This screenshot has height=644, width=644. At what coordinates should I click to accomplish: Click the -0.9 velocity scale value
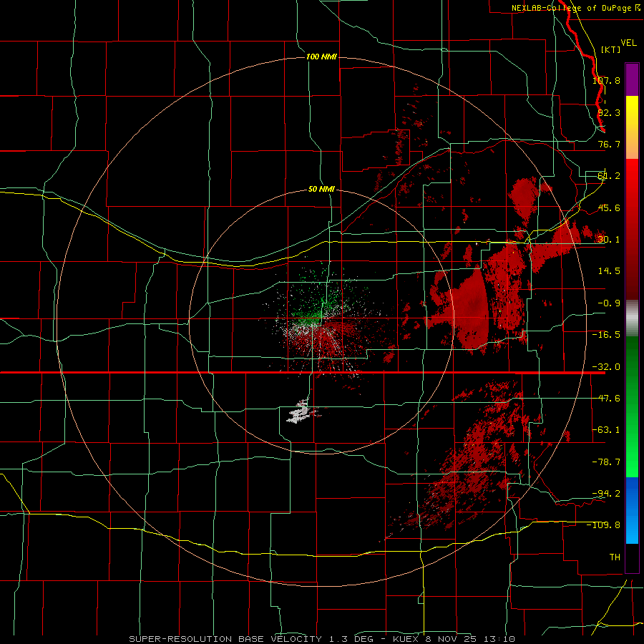(609, 303)
